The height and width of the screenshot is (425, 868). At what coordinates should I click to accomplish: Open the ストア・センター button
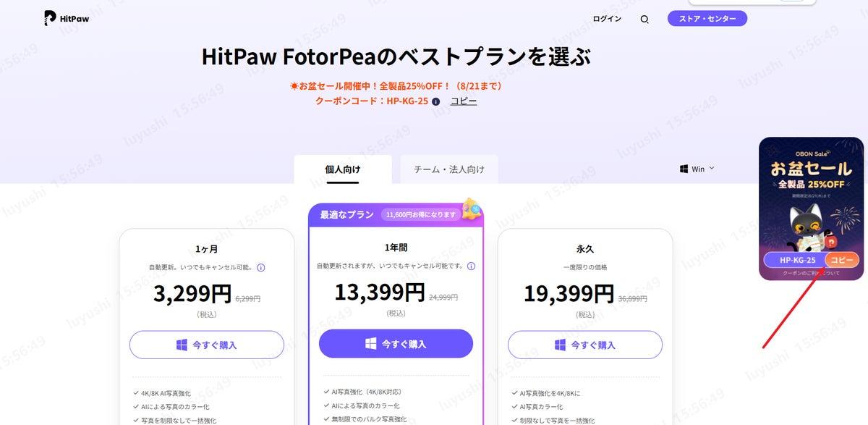[x=707, y=19]
